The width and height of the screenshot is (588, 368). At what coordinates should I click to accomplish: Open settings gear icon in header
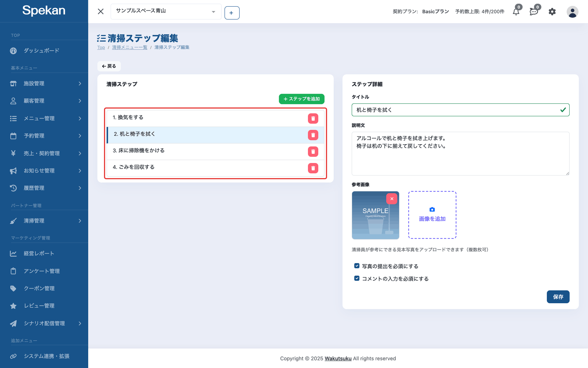552,12
